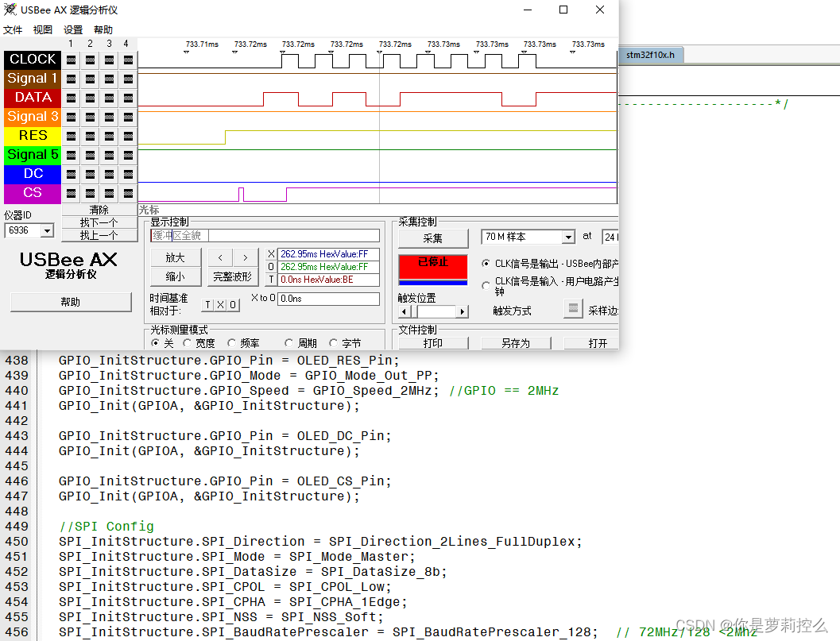840x641 pixels.
Task: Open the 70 M 样本 sample size dropdown
Action: tap(568, 237)
